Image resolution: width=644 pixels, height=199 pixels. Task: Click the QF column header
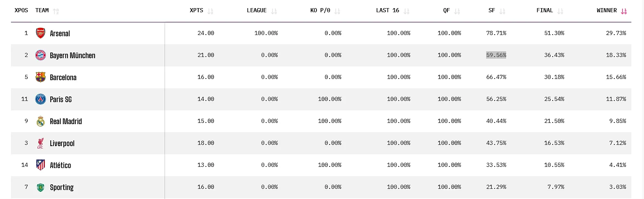pyautogui.click(x=447, y=11)
